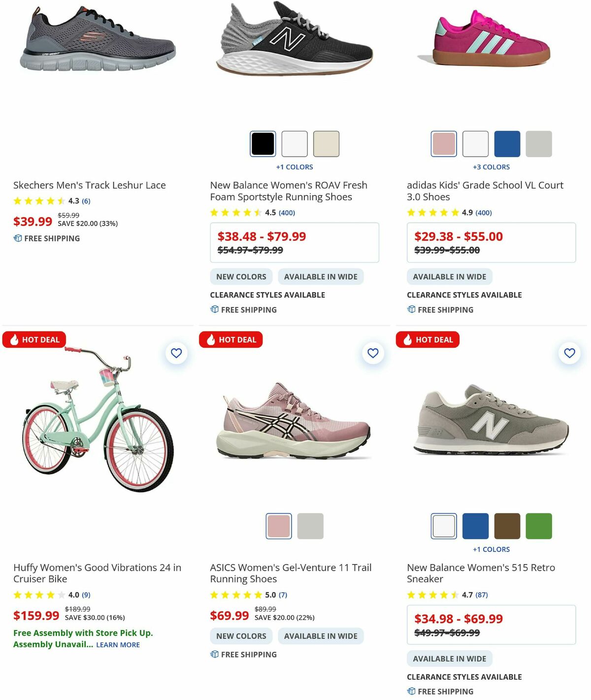The width and height of the screenshot is (591, 700).
Task: Choose the pink swatch for adidas VL Court shoes
Action: point(444,143)
